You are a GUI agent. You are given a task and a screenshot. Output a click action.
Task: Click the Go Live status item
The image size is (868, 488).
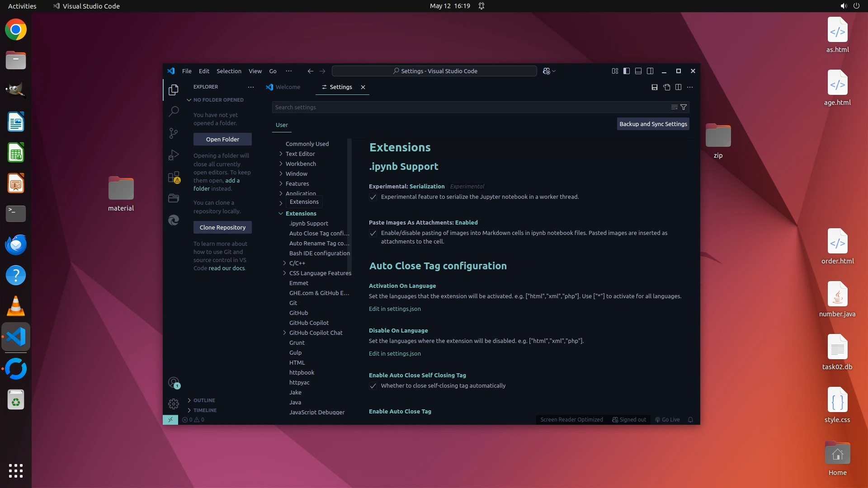pyautogui.click(x=667, y=420)
